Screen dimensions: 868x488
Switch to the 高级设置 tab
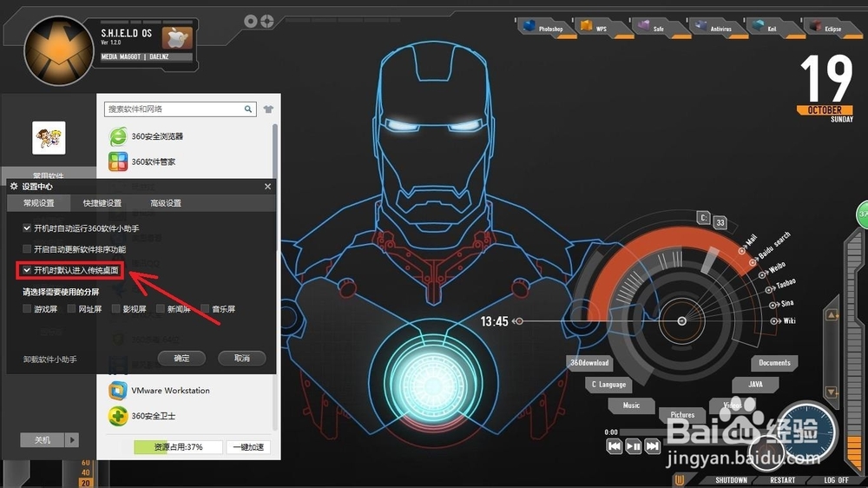point(166,203)
